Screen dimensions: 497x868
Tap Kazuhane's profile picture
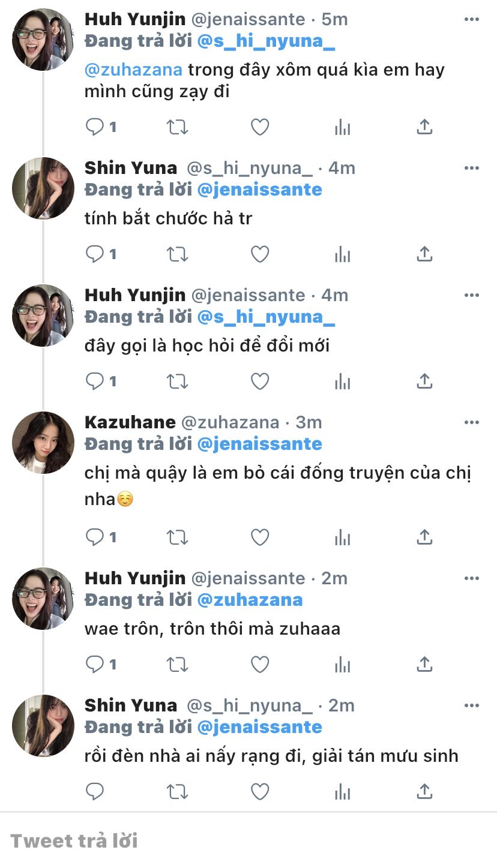point(43,442)
